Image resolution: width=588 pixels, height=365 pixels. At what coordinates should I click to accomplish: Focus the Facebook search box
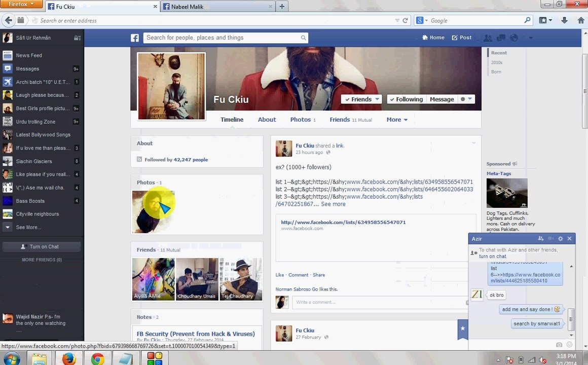[226, 38]
